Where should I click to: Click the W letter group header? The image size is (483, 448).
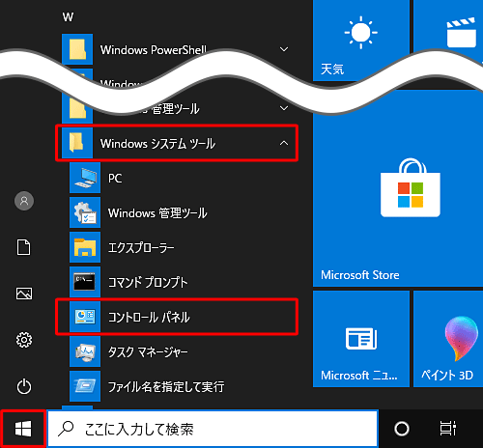tap(68, 16)
